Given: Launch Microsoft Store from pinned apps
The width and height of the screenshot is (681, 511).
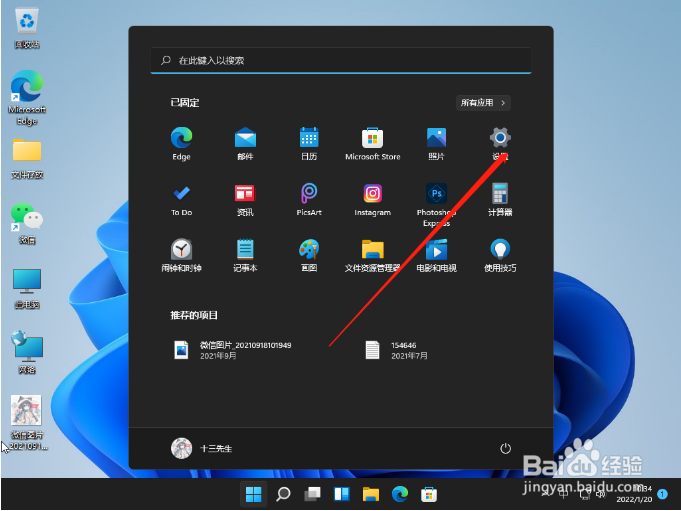Looking at the screenshot, I should (x=373, y=144).
